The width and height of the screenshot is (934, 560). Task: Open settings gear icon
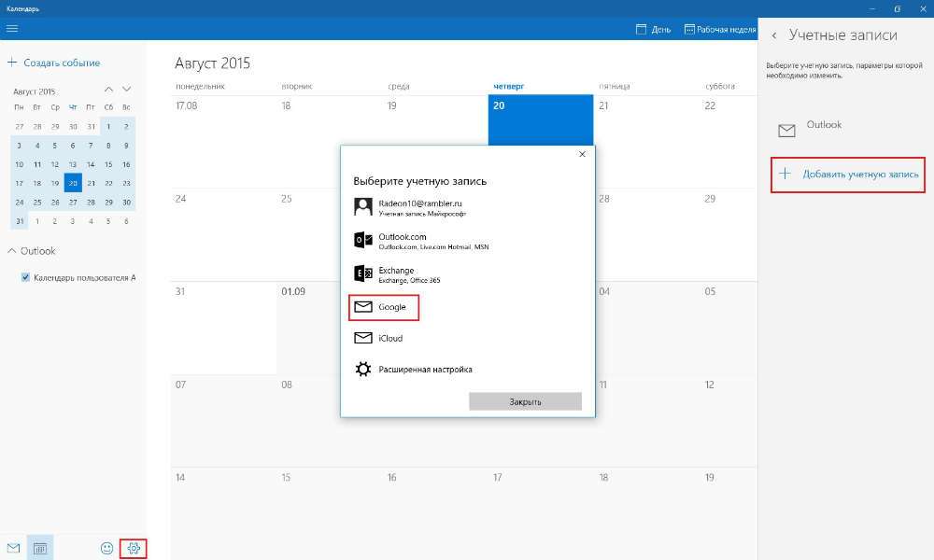[134, 548]
